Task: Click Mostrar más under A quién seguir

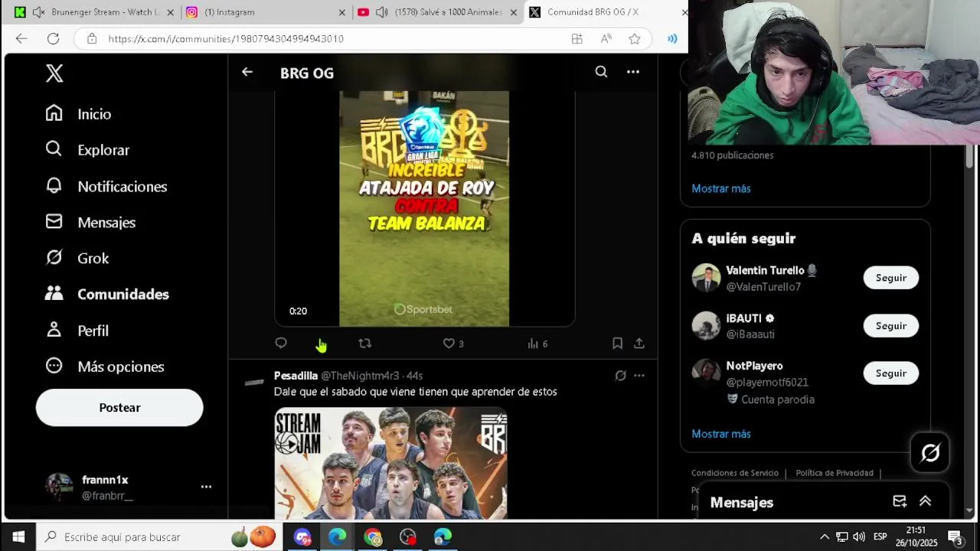Action: pyautogui.click(x=721, y=434)
